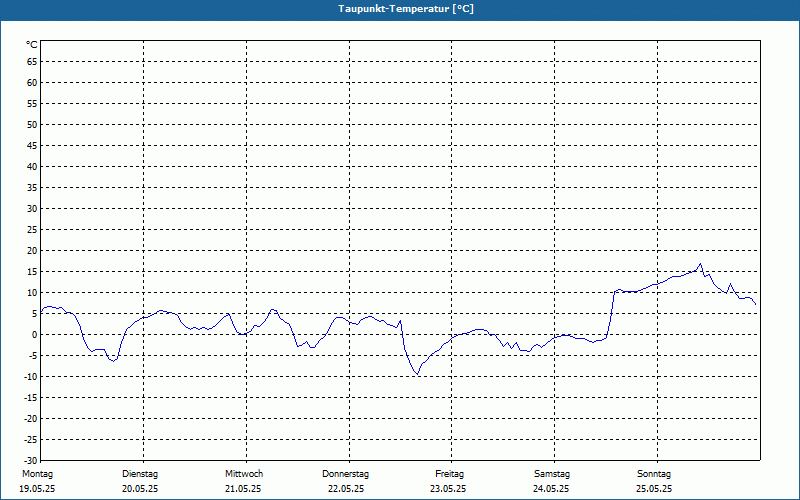Click the 40 y-axis value
800x500 pixels.
pyautogui.click(x=32, y=166)
